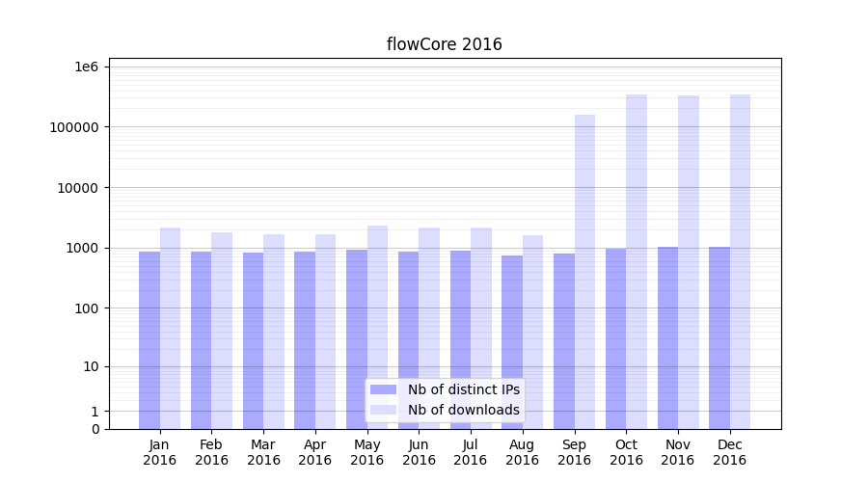Click the Nb of distinct IPs legend swatch

point(383,389)
